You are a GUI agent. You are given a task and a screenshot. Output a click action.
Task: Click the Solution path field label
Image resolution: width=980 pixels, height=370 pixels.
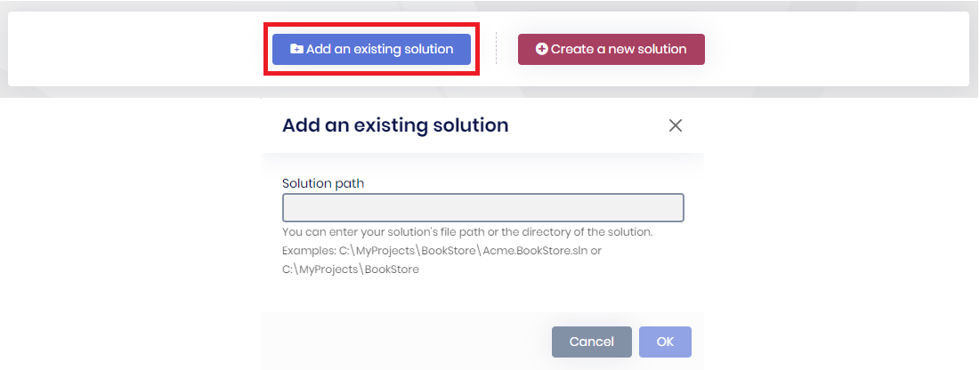(323, 183)
